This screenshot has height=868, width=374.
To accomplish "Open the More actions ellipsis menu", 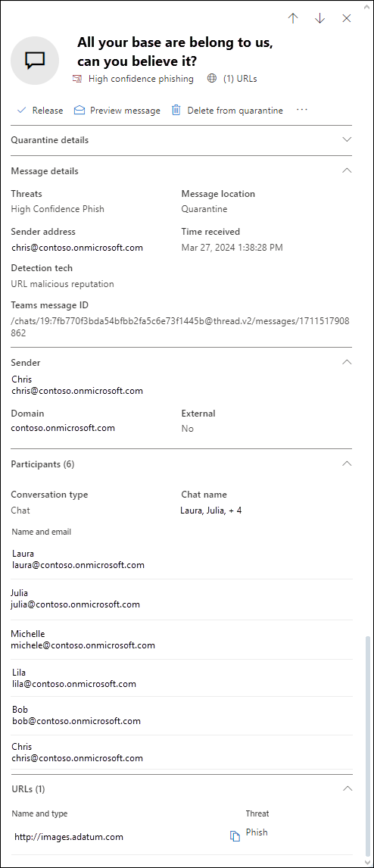I will point(301,110).
